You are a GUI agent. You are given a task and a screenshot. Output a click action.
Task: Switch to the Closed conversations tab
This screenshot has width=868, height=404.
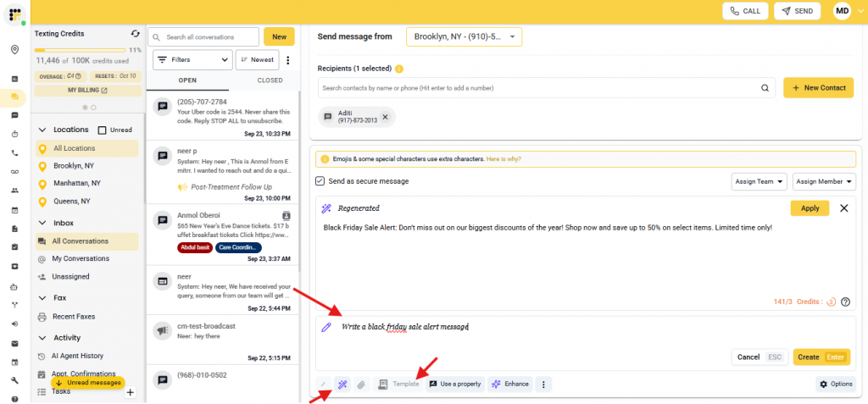(270, 80)
